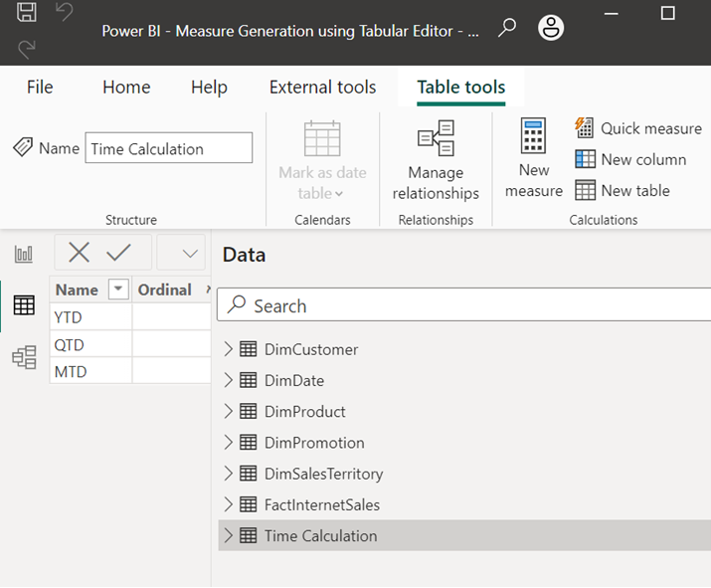This screenshot has height=588, width=711.
Task: Open the Name column filter dropdown
Action: 118,290
